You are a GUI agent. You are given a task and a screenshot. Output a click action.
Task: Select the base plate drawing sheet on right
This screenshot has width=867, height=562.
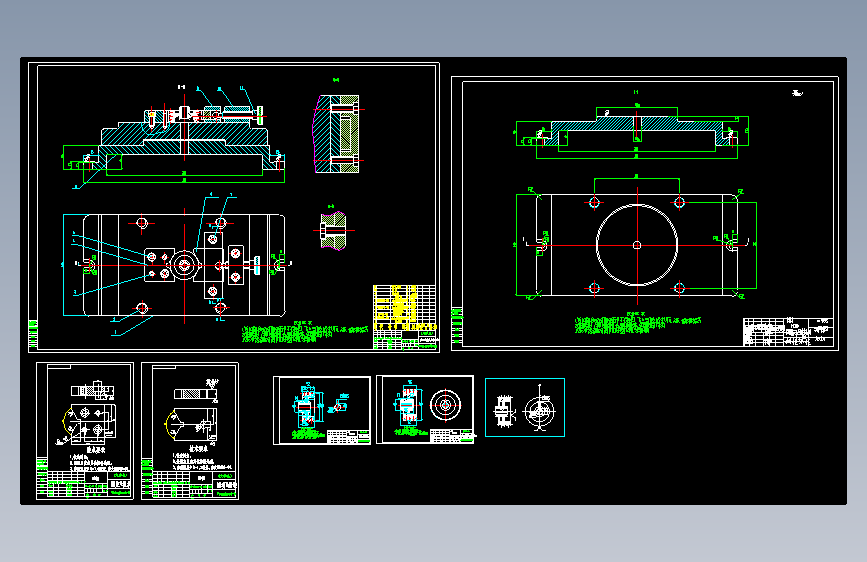pyautogui.click(x=645, y=214)
